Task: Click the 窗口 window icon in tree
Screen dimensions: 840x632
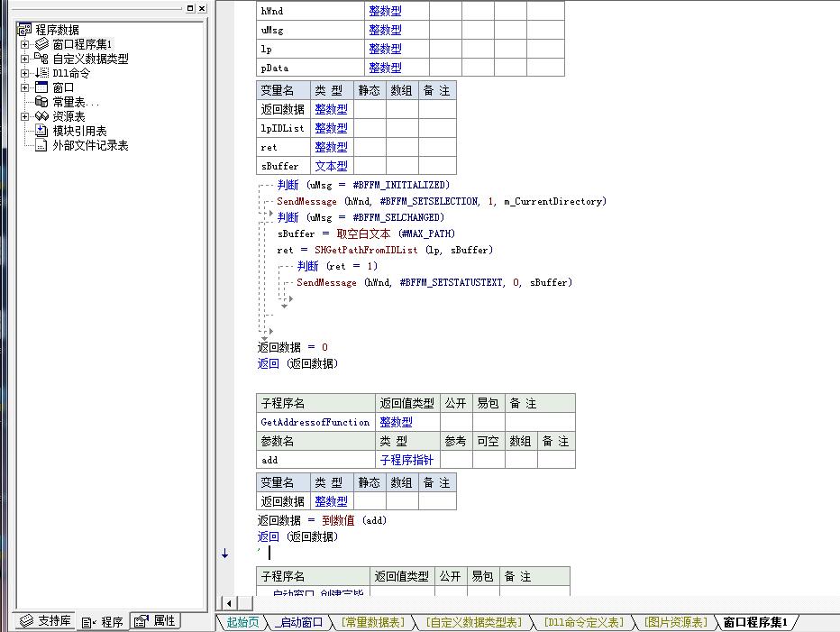Action: pos(41,87)
